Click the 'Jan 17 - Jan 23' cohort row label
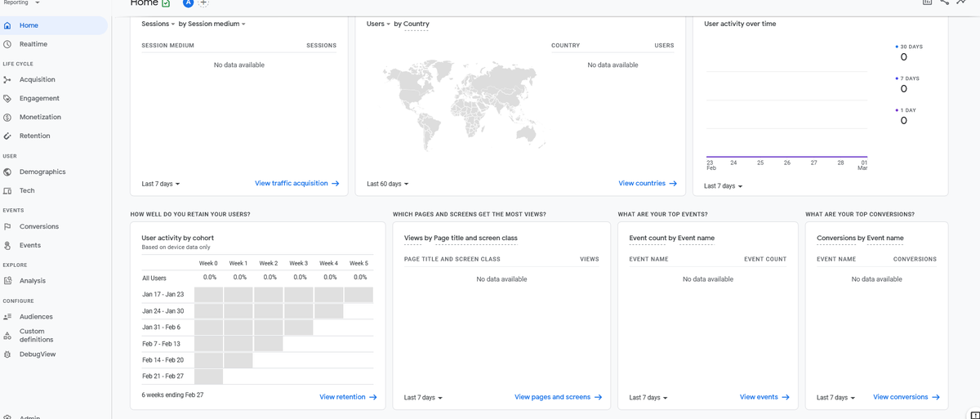Viewport: 980px width, 419px height. (x=163, y=295)
